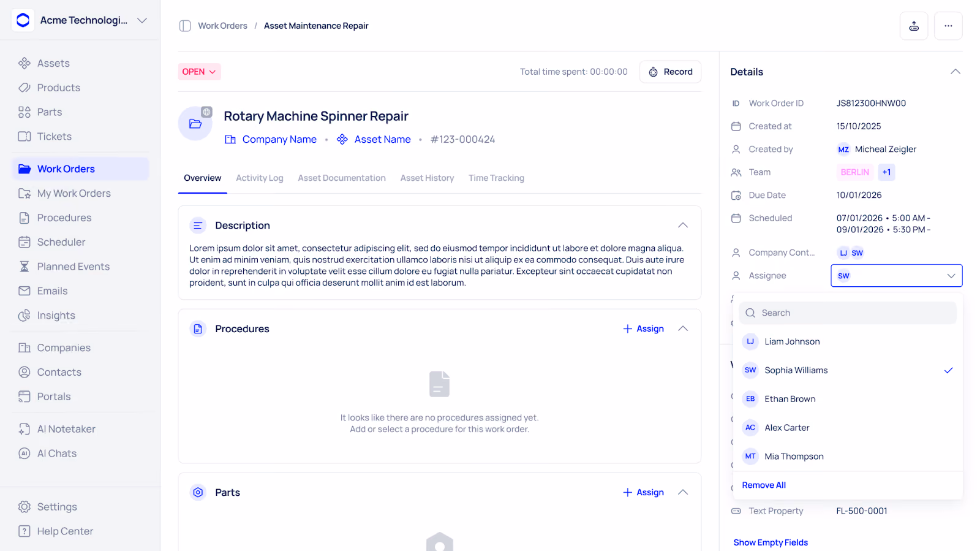This screenshot has width=980, height=551.
Task: Open Settings gear in the sidebar
Action: point(24,507)
